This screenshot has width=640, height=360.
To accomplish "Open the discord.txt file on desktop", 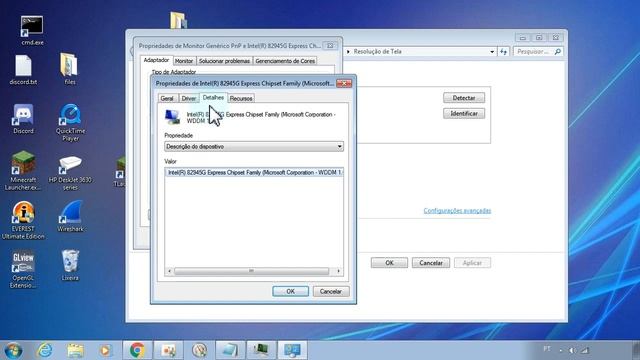I will click(23, 70).
